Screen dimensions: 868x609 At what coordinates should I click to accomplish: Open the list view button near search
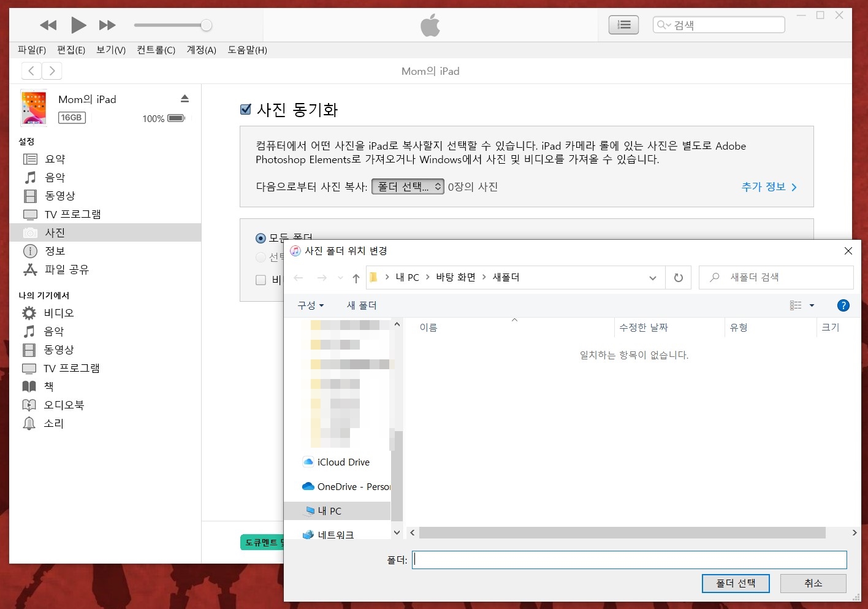point(623,25)
